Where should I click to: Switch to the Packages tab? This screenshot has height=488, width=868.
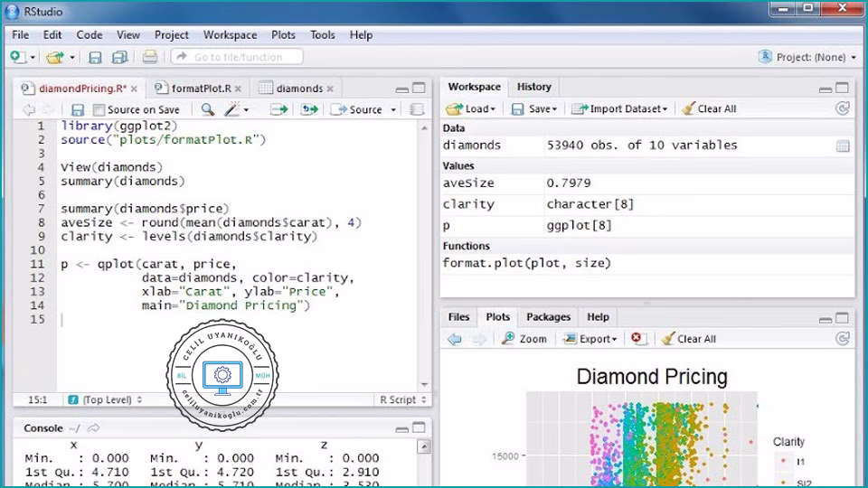click(x=548, y=317)
